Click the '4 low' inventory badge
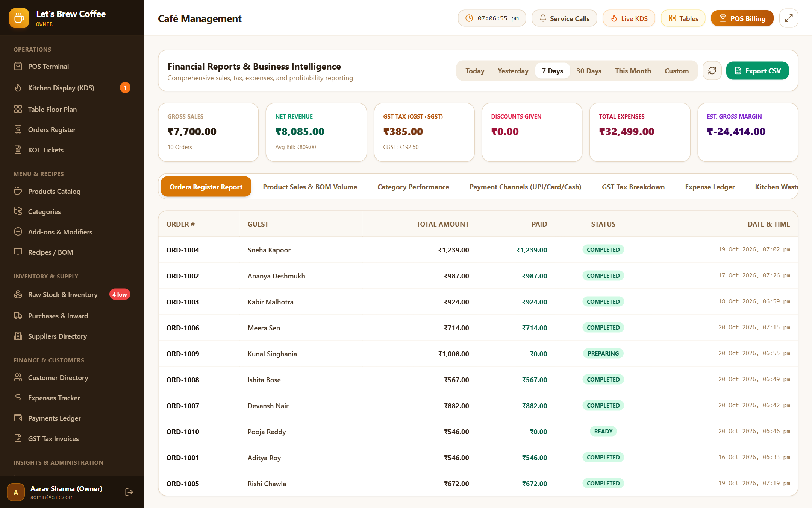 click(x=120, y=294)
